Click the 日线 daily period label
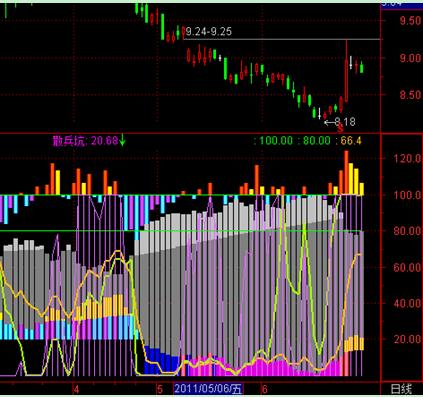The image size is (423, 397). [x=401, y=389]
